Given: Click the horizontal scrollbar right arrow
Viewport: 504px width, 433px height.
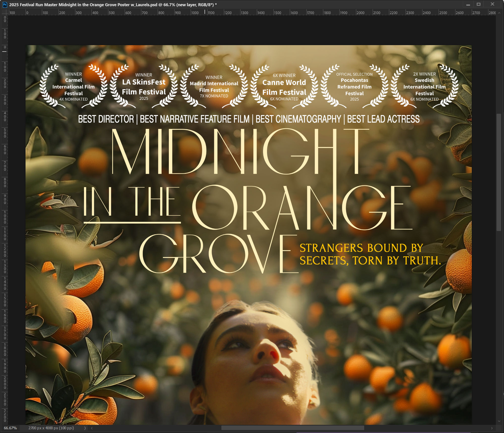Looking at the screenshot, I should pos(492,428).
